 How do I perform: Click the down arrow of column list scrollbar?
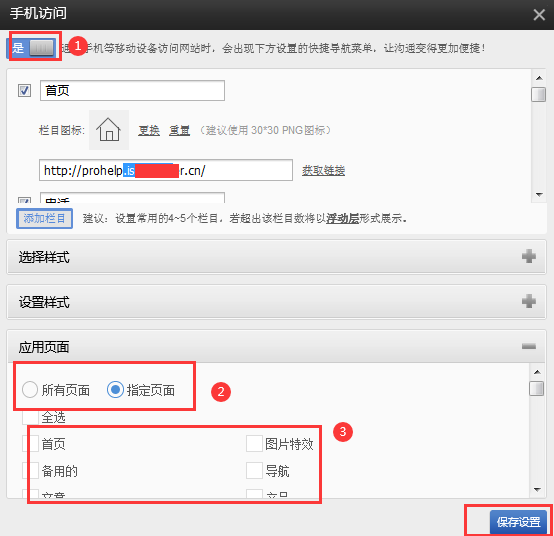pos(539,194)
